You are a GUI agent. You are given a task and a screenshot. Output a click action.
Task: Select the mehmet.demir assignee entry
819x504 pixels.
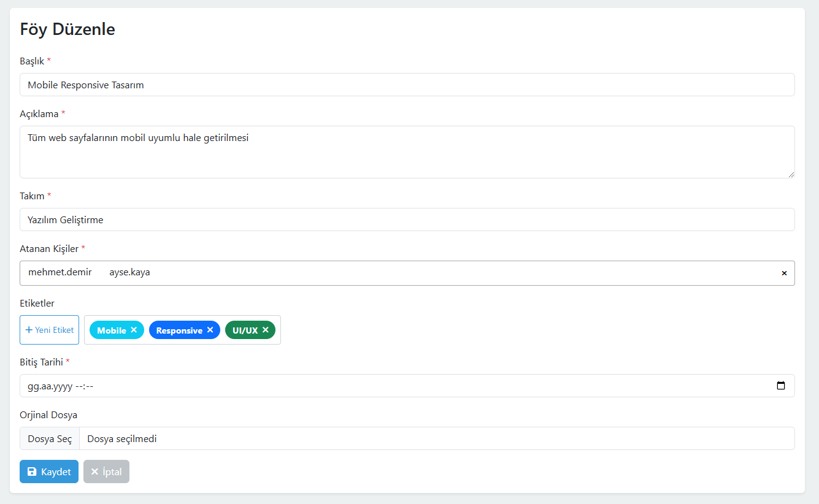coord(60,273)
